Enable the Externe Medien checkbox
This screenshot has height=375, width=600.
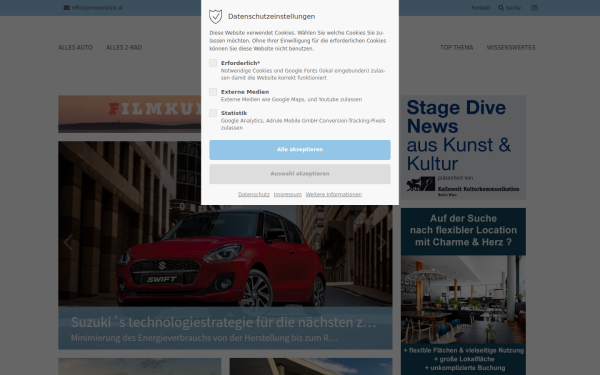point(213,92)
